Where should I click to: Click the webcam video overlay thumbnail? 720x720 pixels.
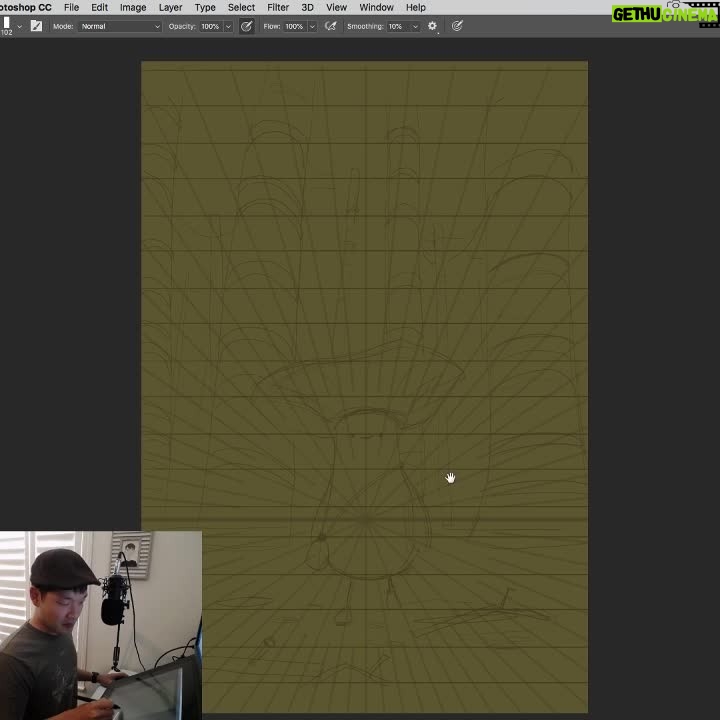[x=100, y=625]
